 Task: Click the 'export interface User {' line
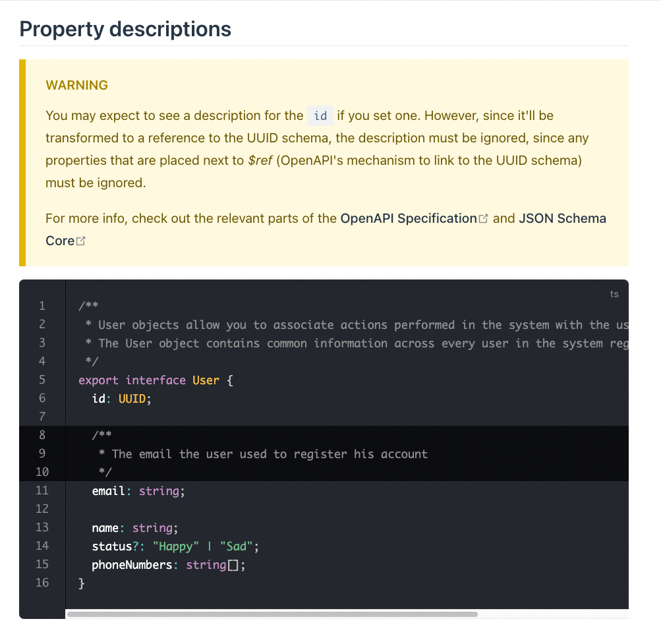156,380
